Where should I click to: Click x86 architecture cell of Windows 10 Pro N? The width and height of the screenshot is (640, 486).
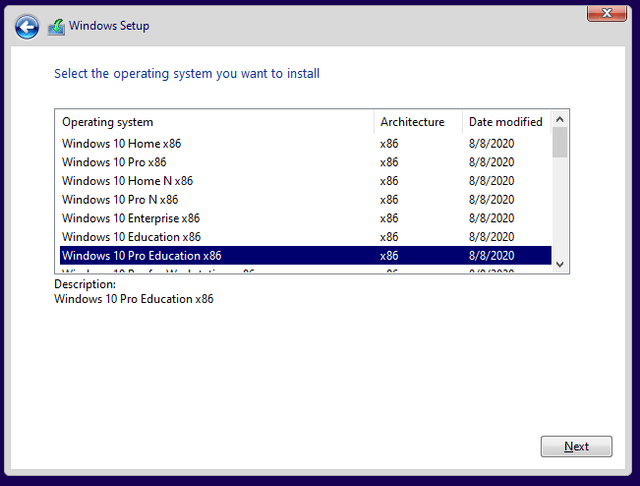pyautogui.click(x=389, y=200)
